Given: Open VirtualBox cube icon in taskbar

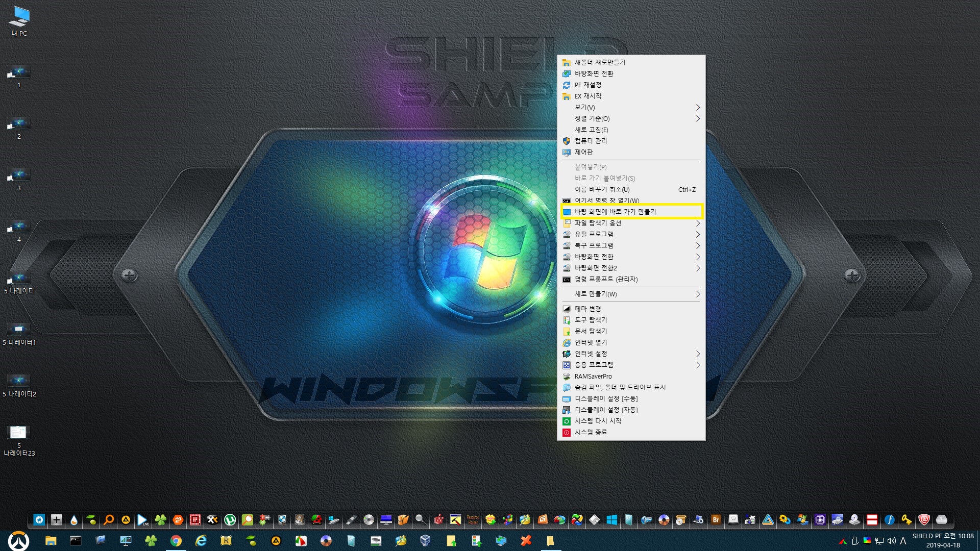Looking at the screenshot, I should (x=425, y=541).
